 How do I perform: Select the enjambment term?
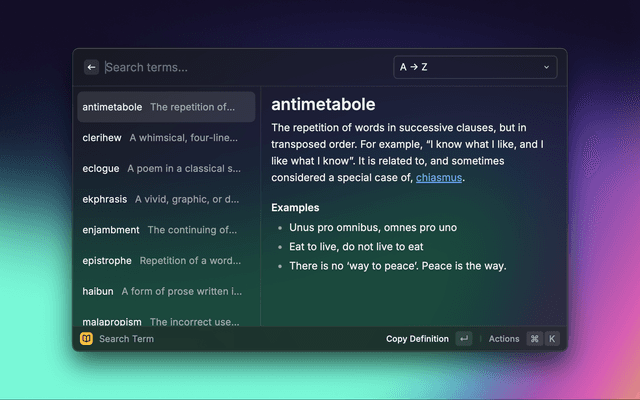pos(166,230)
